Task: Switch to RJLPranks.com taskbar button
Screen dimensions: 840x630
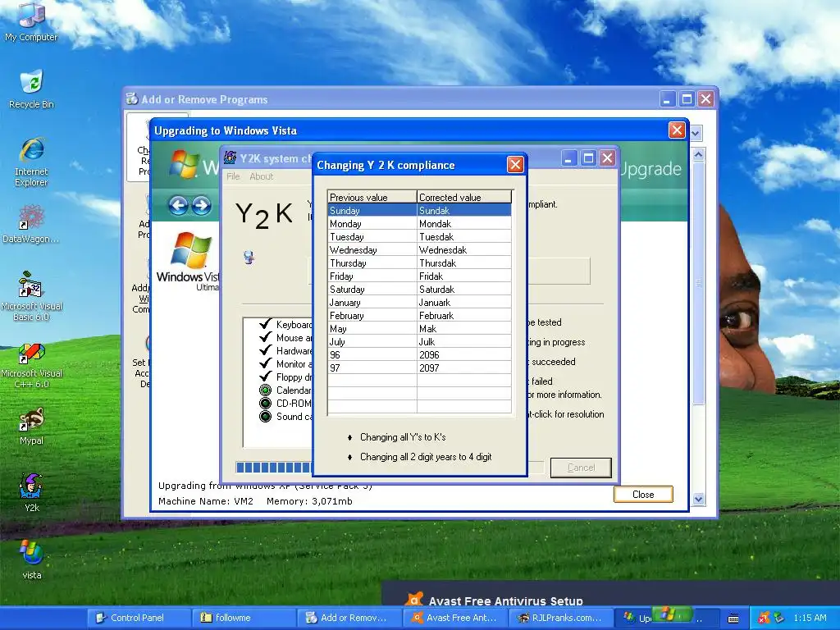Action: point(559,618)
